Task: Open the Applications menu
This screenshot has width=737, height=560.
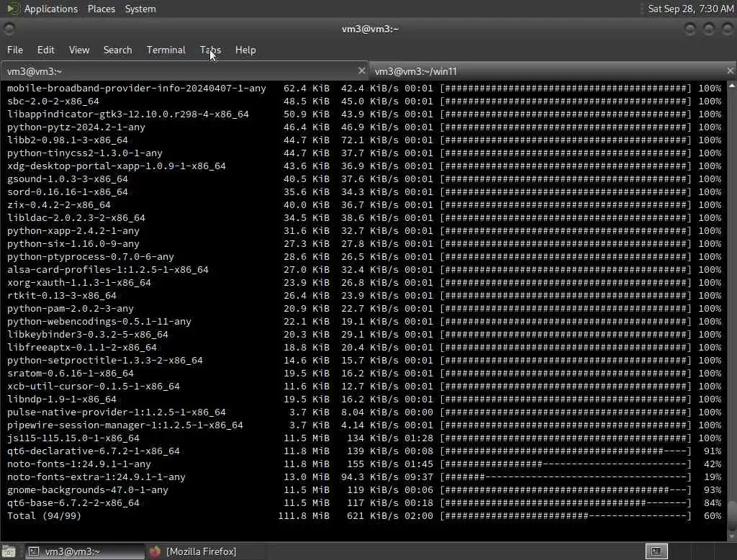Action: 51,9
